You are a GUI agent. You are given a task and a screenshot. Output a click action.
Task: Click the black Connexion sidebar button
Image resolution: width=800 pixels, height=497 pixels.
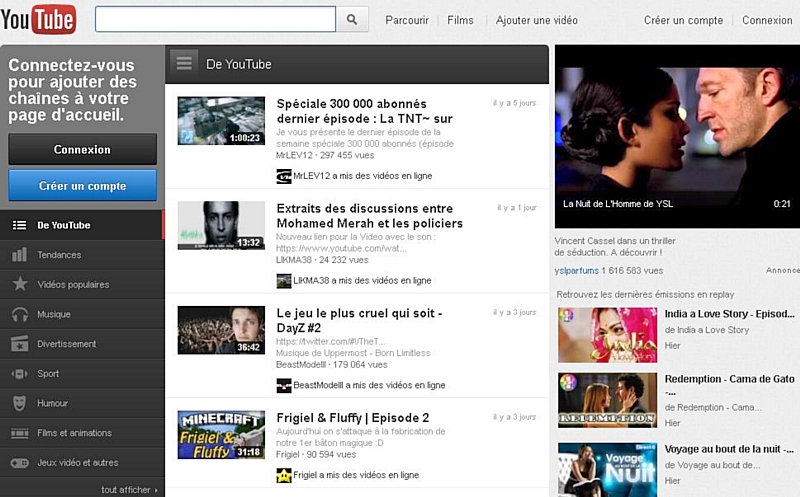[x=82, y=150]
